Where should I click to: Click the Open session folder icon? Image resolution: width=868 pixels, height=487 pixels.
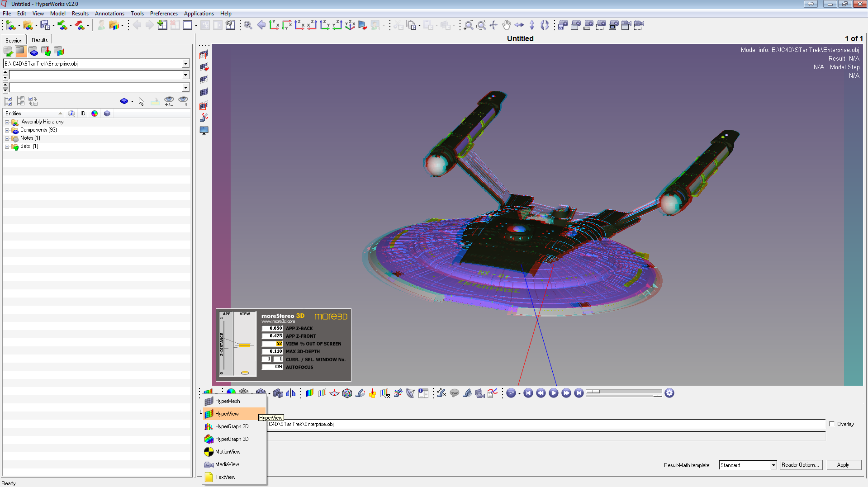(28, 25)
